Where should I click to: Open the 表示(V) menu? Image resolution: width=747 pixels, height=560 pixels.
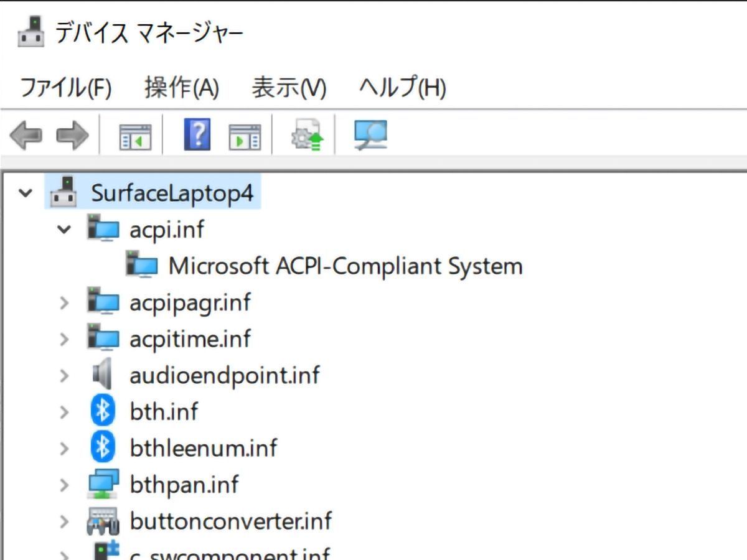click(x=289, y=87)
